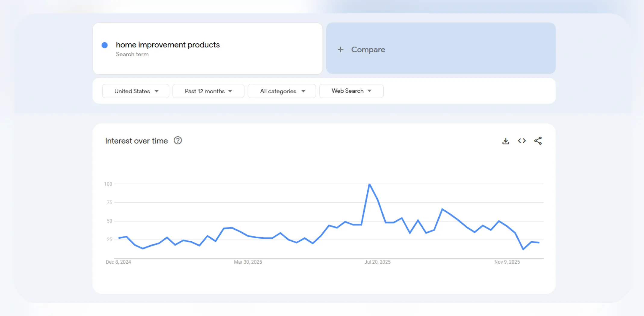Image resolution: width=644 pixels, height=316 pixels.
Task: Change the Web Search type selector
Action: click(351, 91)
